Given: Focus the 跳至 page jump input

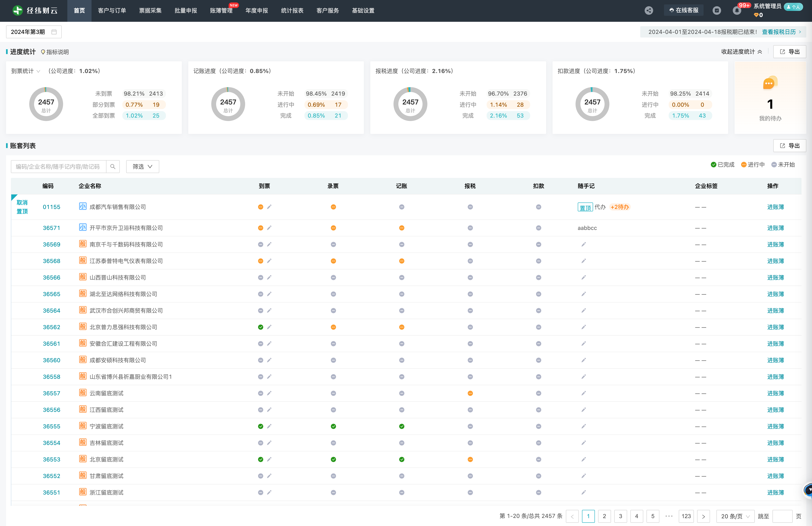Looking at the screenshot, I should pyautogui.click(x=782, y=517).
